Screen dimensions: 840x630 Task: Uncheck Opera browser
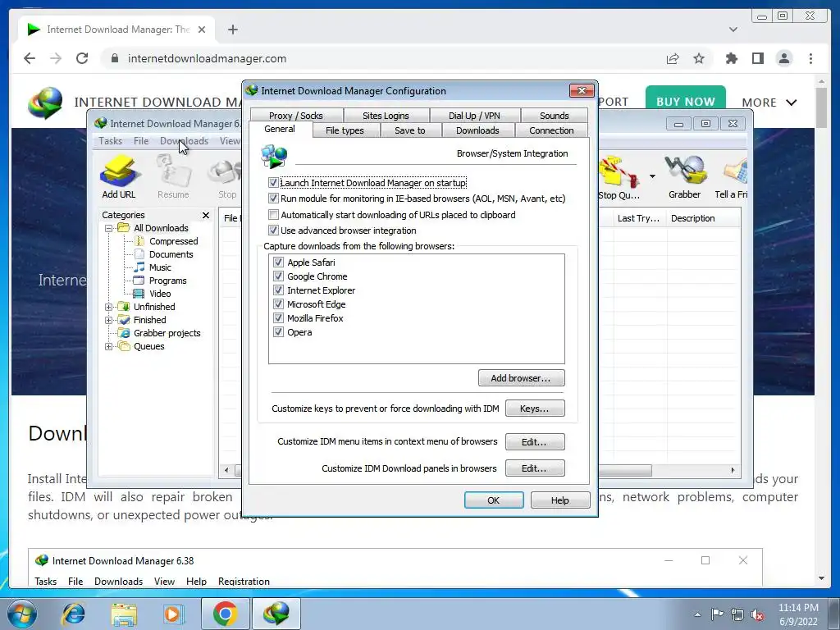pos(278,331)
